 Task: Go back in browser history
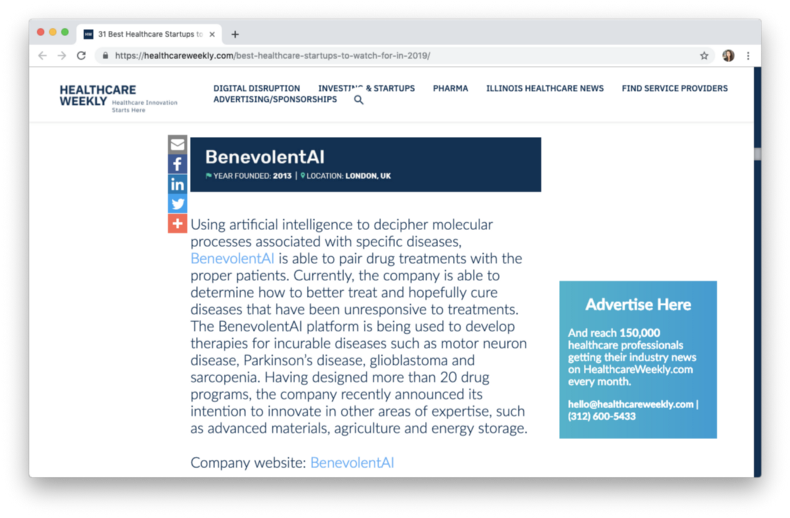click(42, 55)
